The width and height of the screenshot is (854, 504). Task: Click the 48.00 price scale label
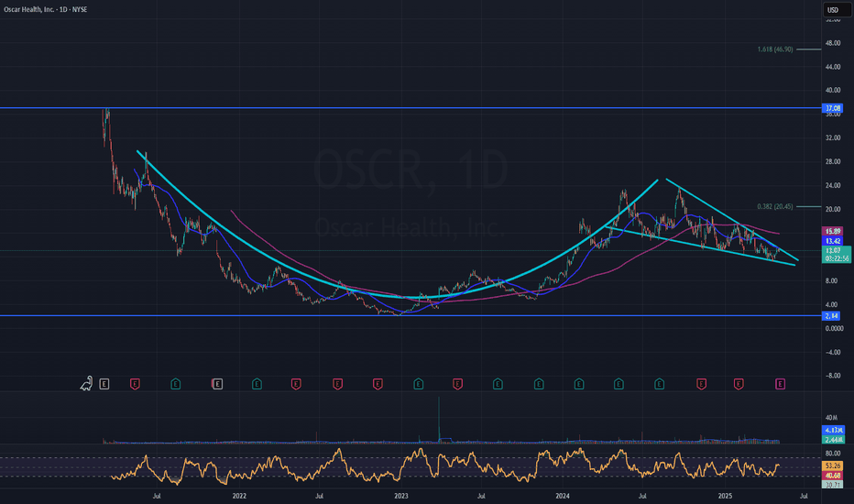click(x=833, y=43)
